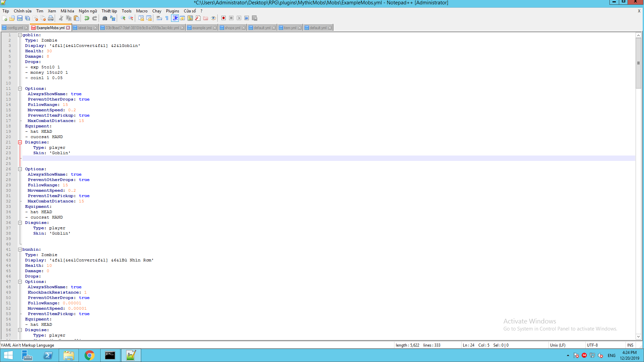This screenshot has height=362, width=644.
Task: Click the vertical scrollbar thumb
Action: click(638, 63)
